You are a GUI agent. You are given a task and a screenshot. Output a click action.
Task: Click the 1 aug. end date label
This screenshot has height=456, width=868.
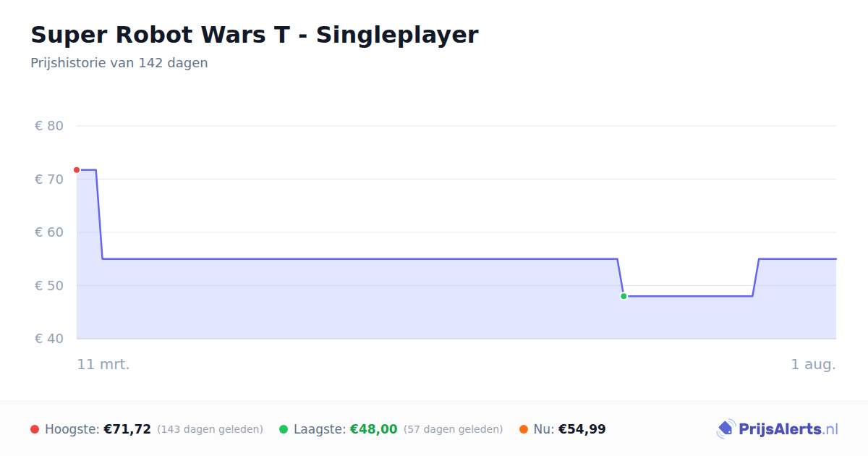pyautogui.click(x=813, y=364)
